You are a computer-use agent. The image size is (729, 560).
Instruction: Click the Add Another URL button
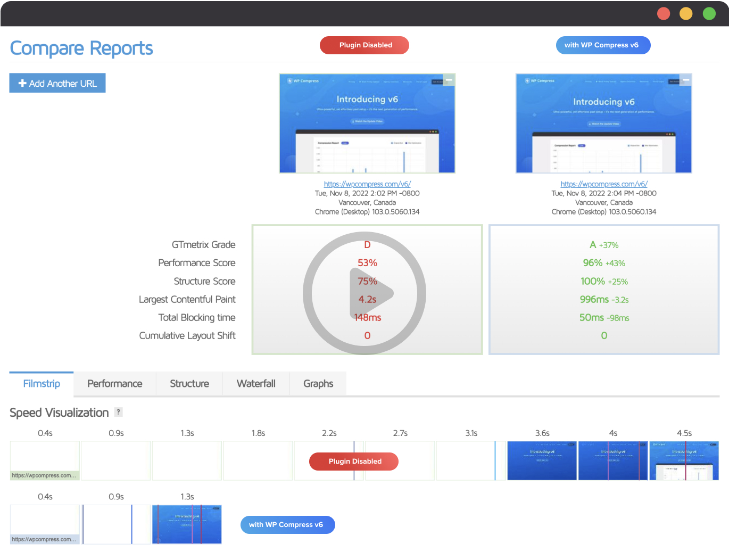point(57,83)
